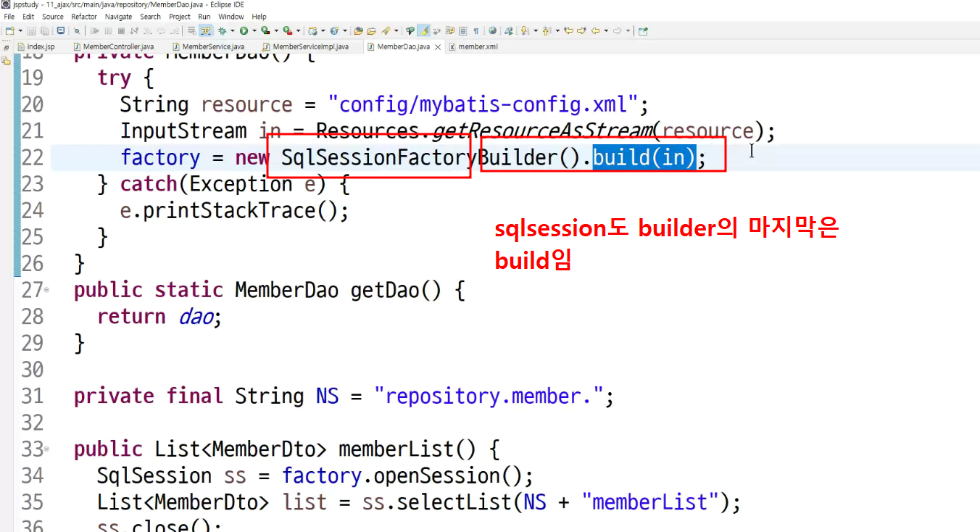This screenshot has height=532, width=980.
Task: Open the File menu
Action: click(9, 17)
